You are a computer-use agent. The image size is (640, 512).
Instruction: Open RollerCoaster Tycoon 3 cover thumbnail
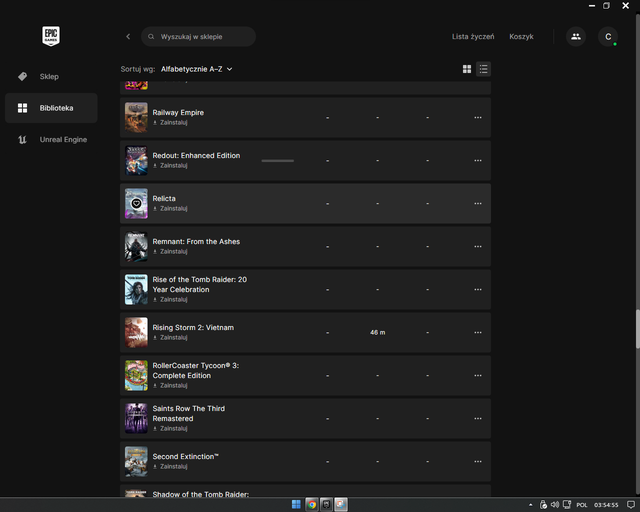tap(136, 376)
